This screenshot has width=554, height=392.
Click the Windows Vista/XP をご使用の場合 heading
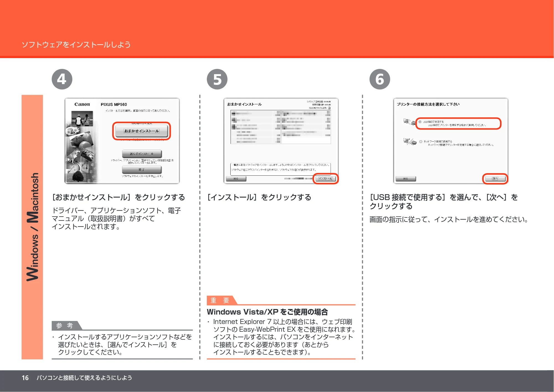coord(267,312)
